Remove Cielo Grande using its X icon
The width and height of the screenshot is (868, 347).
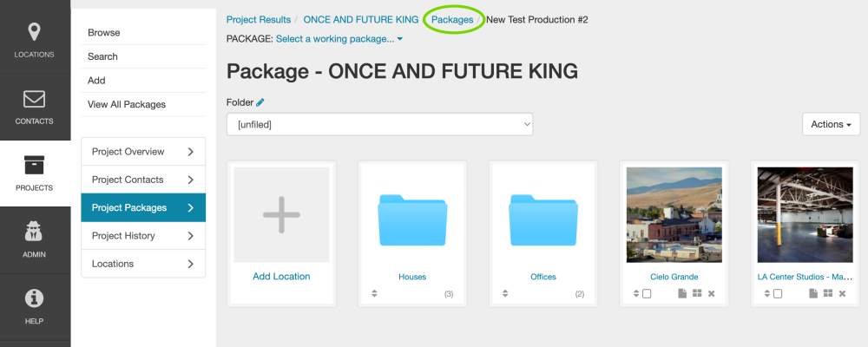[711, 294]
